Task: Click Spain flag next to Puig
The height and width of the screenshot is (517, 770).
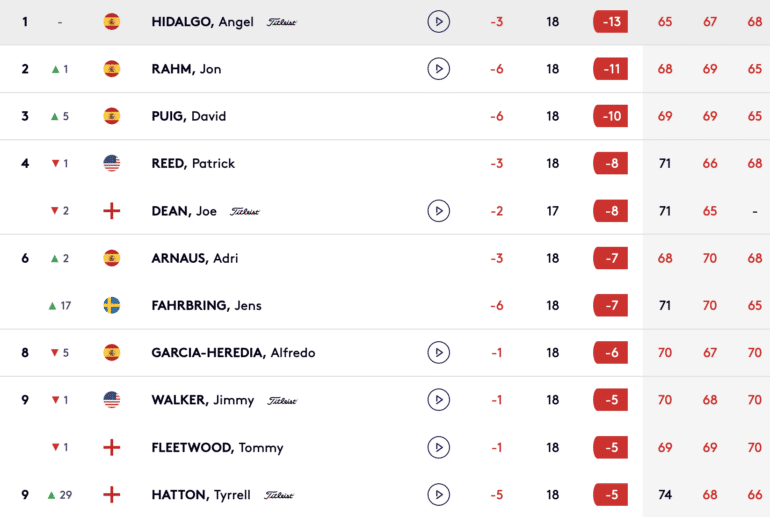Action: point(111,116)
